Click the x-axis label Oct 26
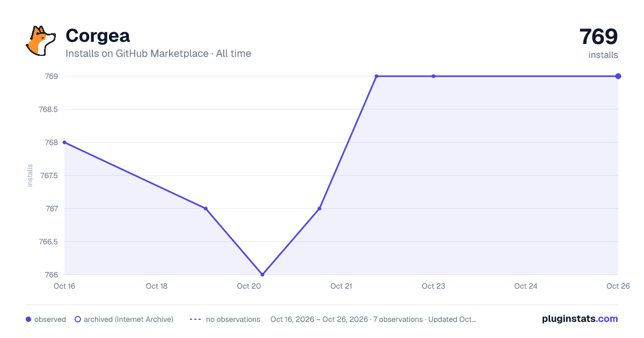Screen dimensions: 644x338 [618, 286]
